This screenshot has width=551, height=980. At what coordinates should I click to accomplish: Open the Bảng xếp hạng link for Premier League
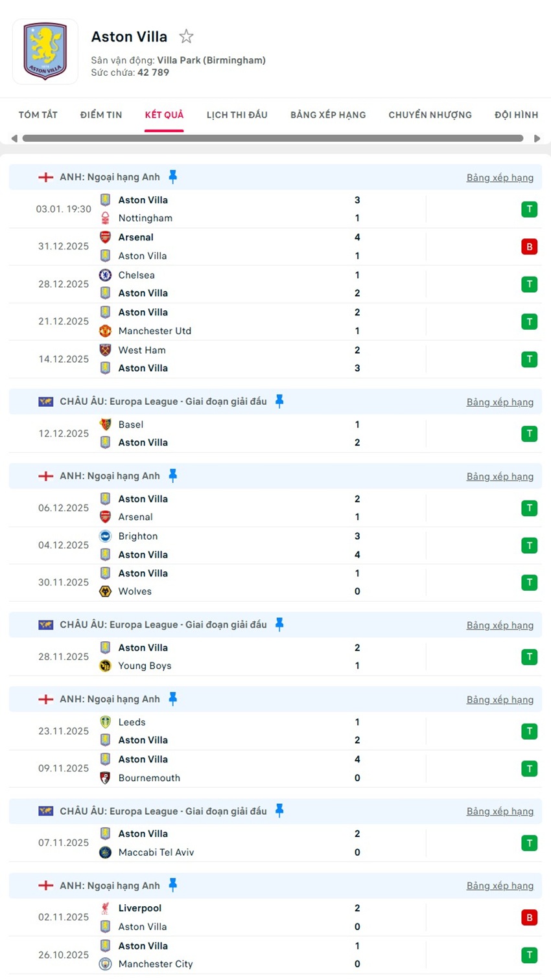coord(500,177)
